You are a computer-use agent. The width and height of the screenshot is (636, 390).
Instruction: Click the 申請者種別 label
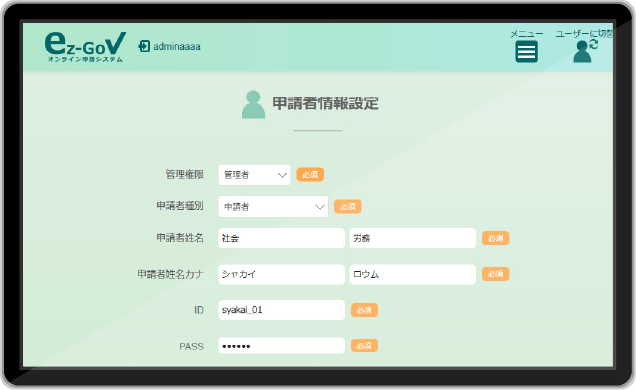[x=180, y=206]
